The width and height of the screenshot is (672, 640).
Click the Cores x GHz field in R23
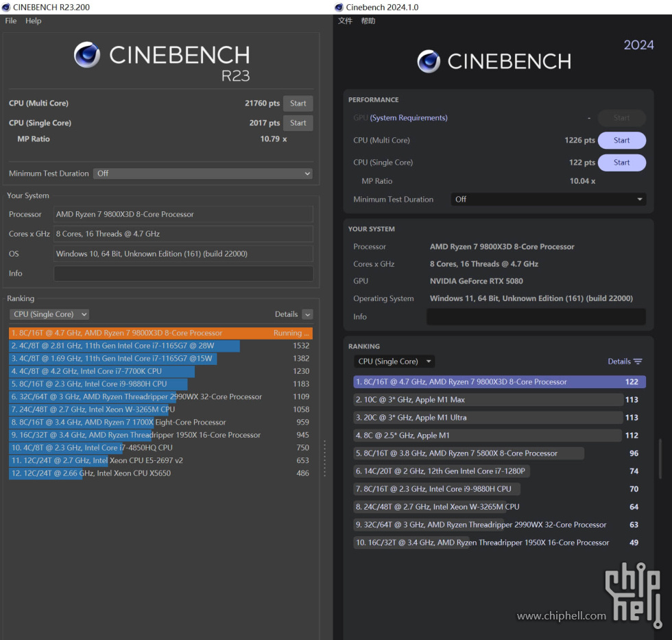coord(184,234)
